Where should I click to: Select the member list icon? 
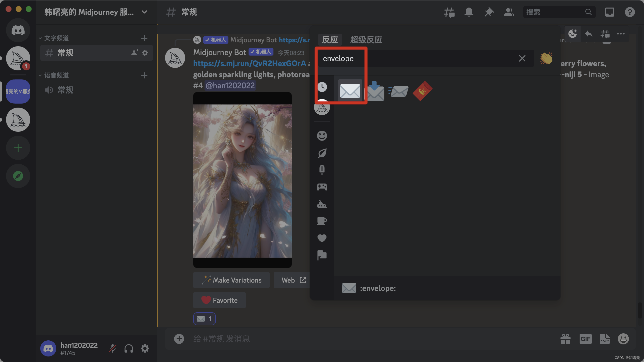(508, 12)
